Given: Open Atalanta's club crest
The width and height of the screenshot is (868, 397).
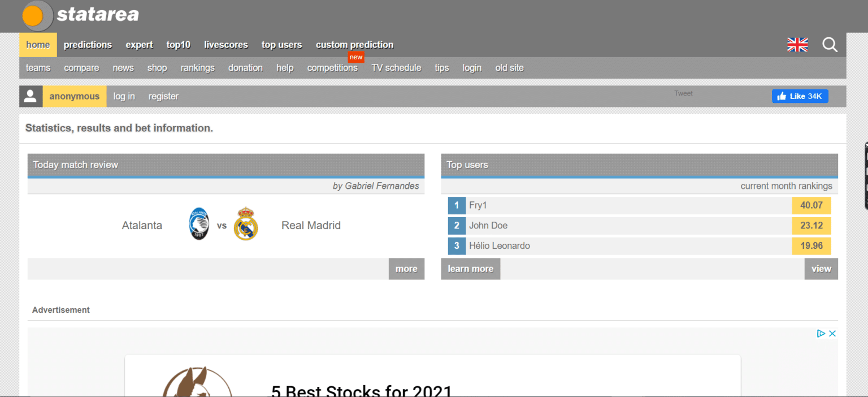Looking at the screenshot, I should click(198, 224).
